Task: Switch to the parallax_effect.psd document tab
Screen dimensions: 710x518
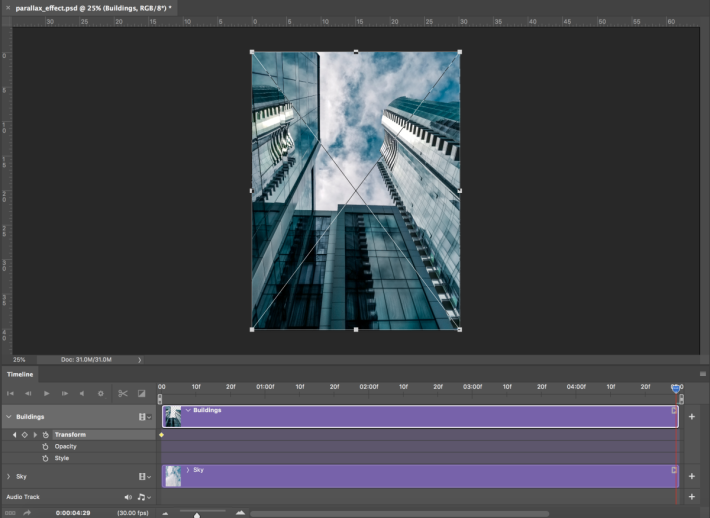Action: [x=93, y=8]
